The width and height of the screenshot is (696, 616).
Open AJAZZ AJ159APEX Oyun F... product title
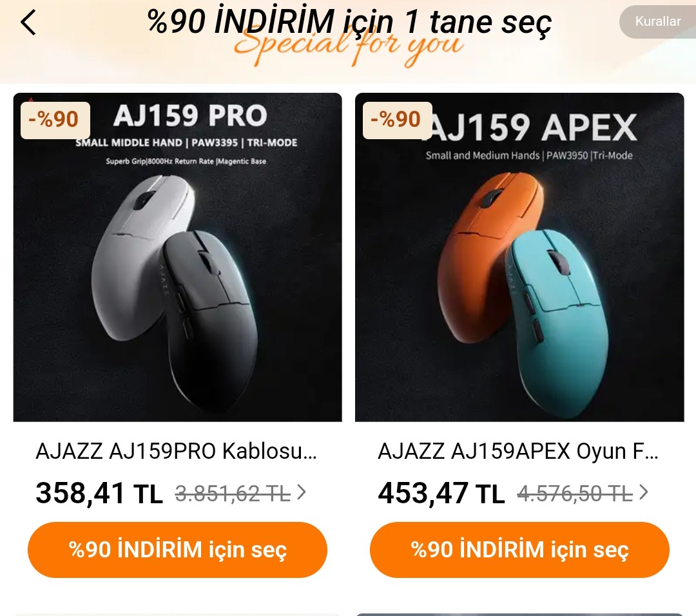pos(518,451)
